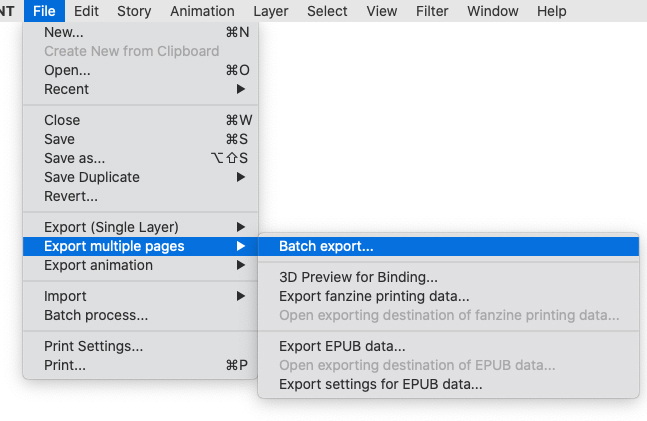This screenshot has width=647, height=421.
Task: Open the Story menu
Action: pos(135,11)
